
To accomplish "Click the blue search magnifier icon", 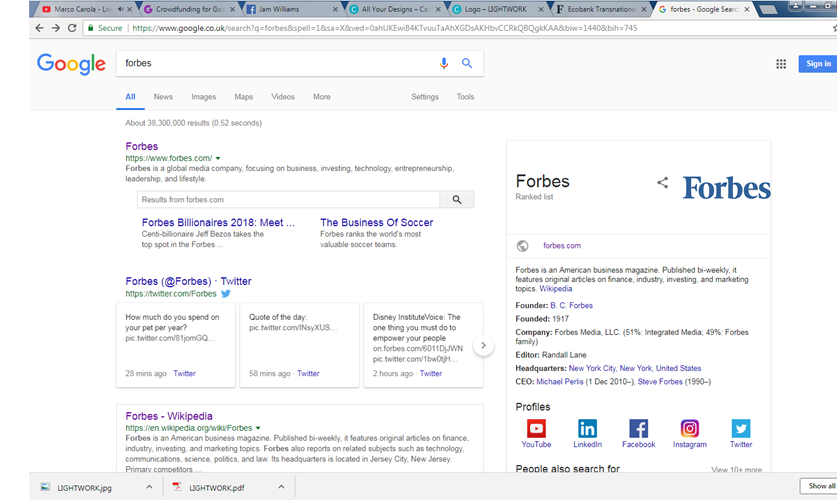I will (467, 64).
